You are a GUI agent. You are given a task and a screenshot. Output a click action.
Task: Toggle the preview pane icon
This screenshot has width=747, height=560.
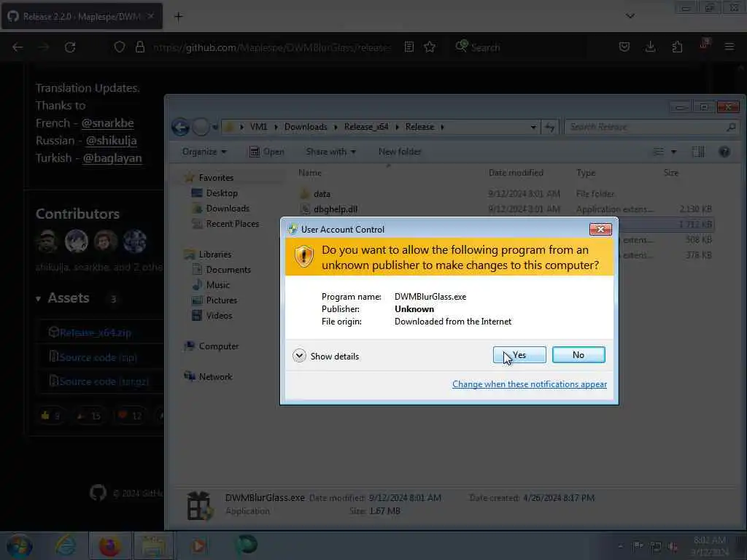point(698,152)
